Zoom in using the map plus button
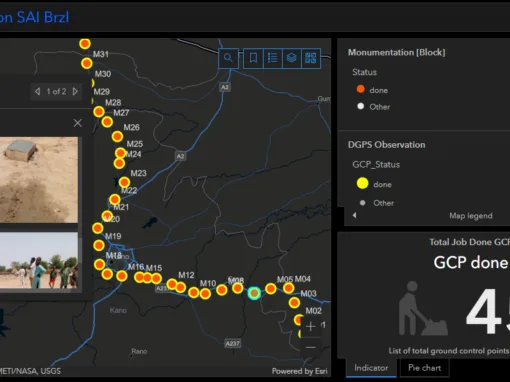The width and height of the screenshot is (510, 382). pos(311,326)
